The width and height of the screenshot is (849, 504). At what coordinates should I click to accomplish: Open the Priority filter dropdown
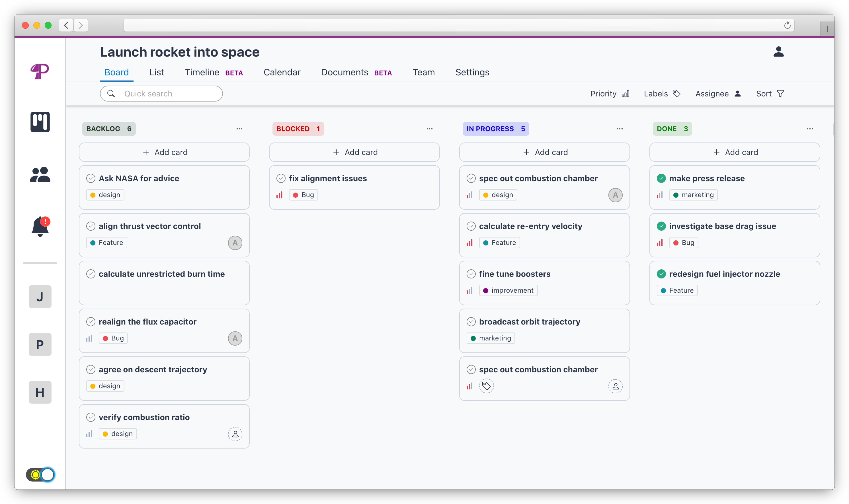click(x=610, y=94)
